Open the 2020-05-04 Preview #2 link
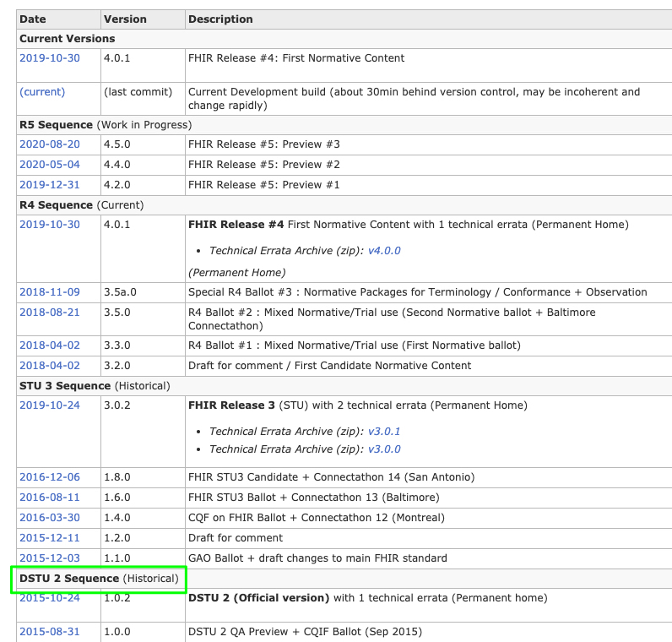The image size is (672, 642). click(x=50, y=164)
